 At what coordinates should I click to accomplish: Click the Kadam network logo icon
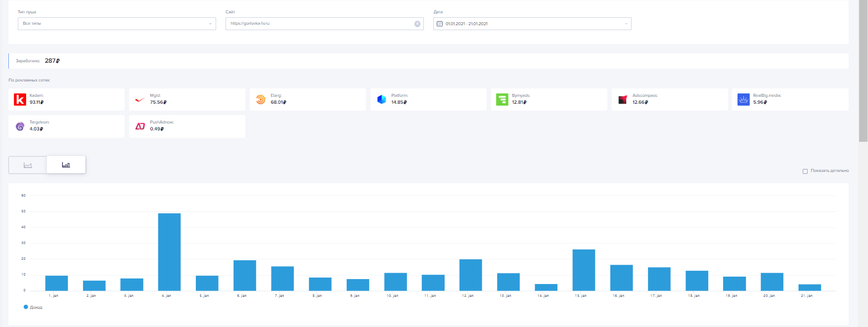20,100
